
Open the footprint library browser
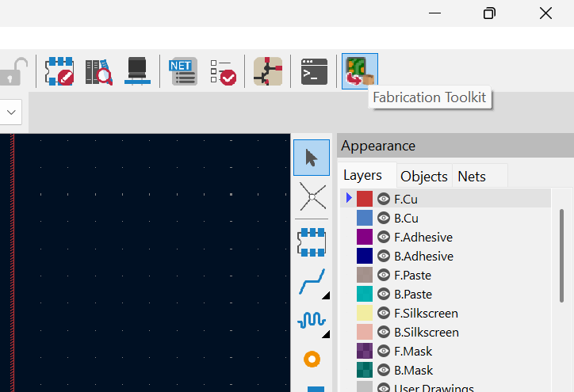click(99, 71)
